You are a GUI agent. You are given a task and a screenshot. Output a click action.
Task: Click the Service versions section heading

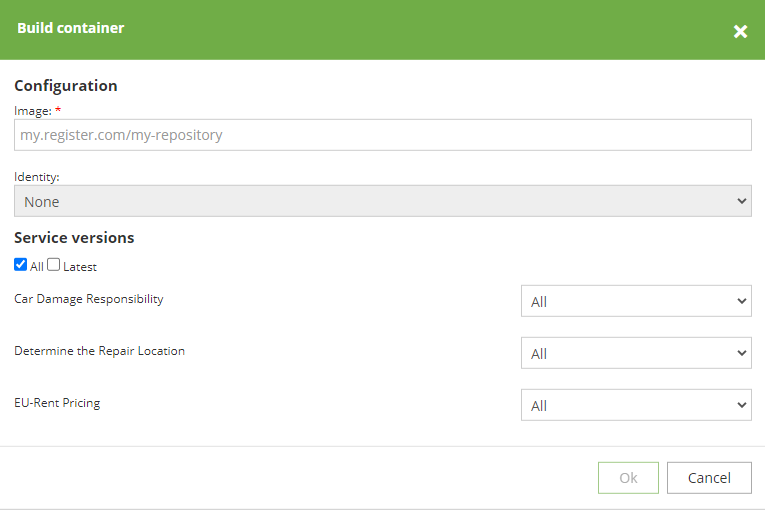pos(74,238)
